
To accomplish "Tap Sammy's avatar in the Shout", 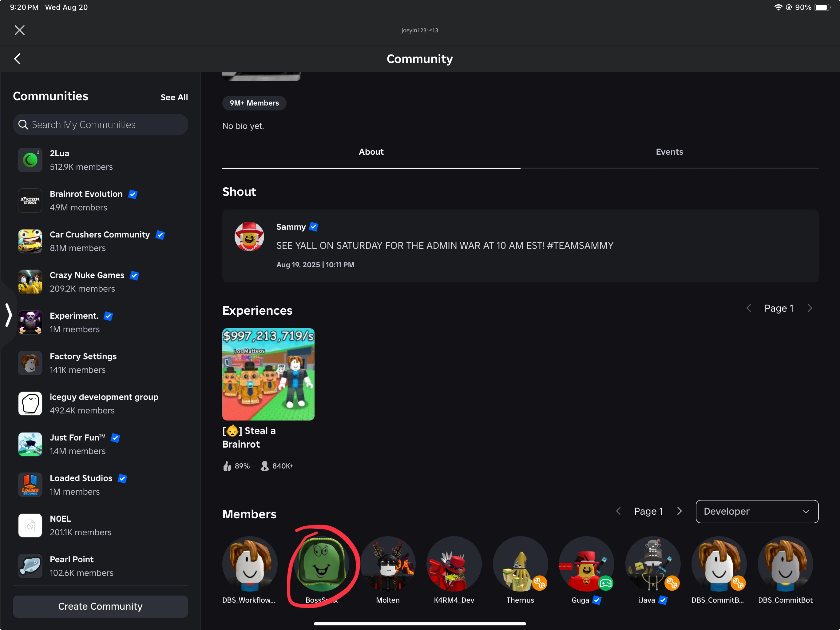I will coord(249,237).
